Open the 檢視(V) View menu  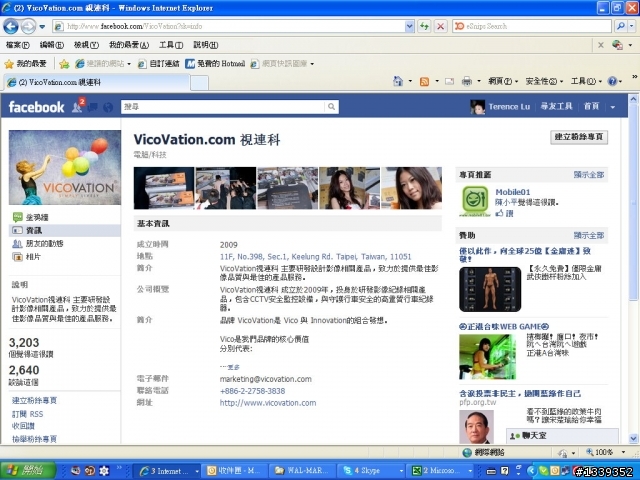86,45
